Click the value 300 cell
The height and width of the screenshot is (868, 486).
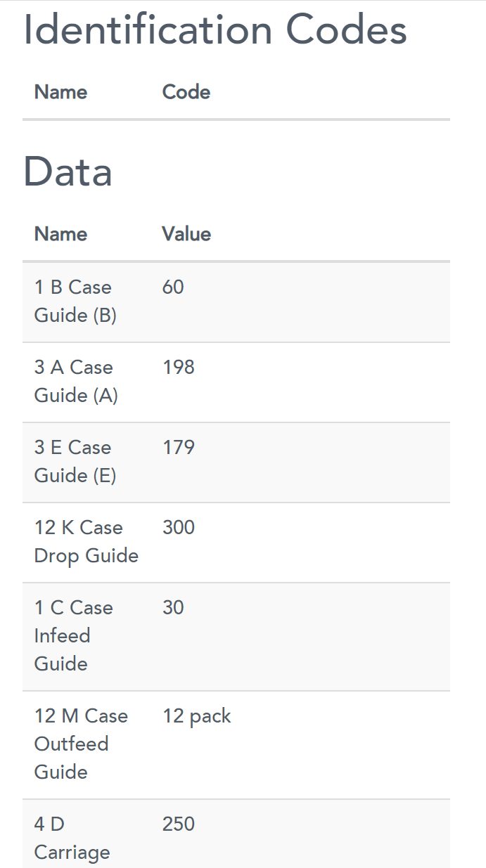click(179, 528)
